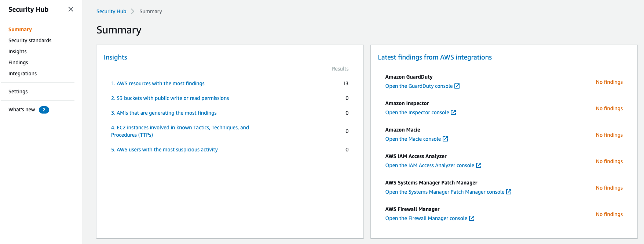The height and width of the screenshot is (244, 644).
Task: Click Open the Macie console link
Action: click(x=413, y=139)
